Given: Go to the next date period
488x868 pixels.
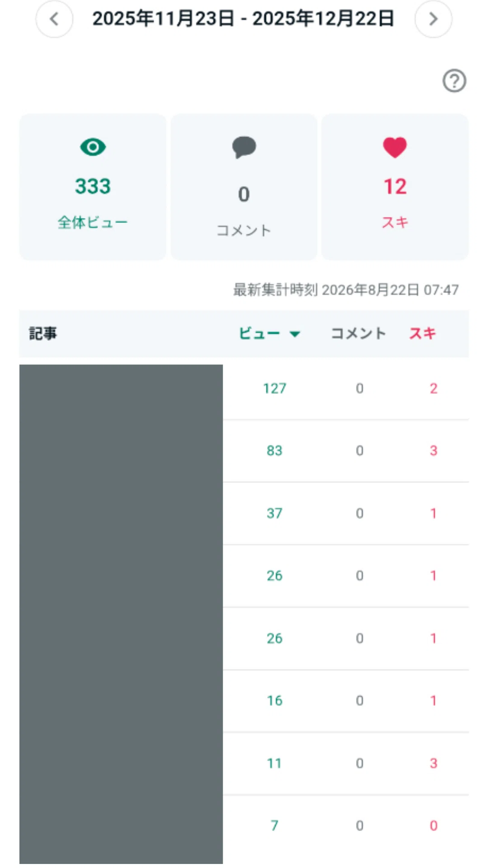Looking at the screenshot, I should pyautogui.click(x=433, y=19).
